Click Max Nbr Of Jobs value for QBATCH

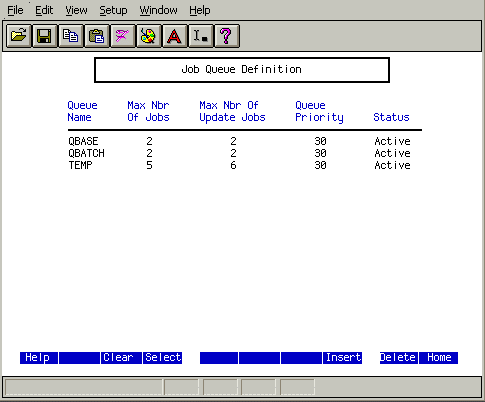(149, 153)
